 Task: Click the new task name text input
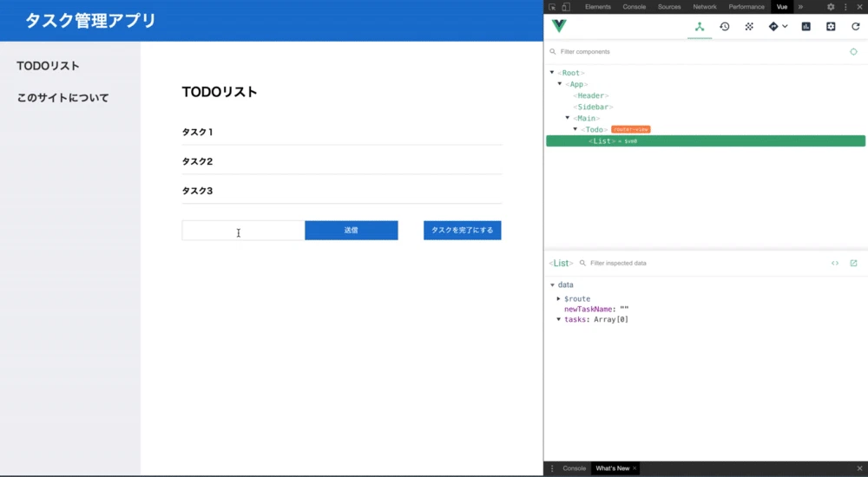[243, 230]
